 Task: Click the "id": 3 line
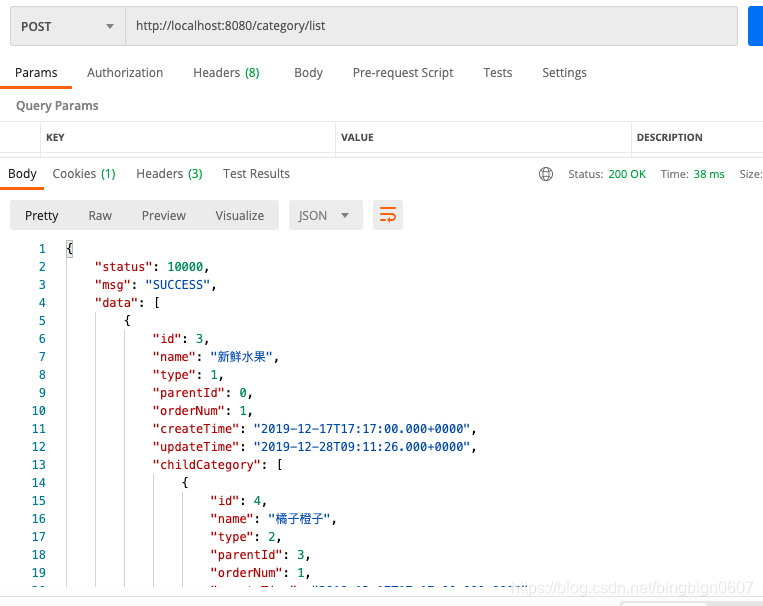[181, 339]
